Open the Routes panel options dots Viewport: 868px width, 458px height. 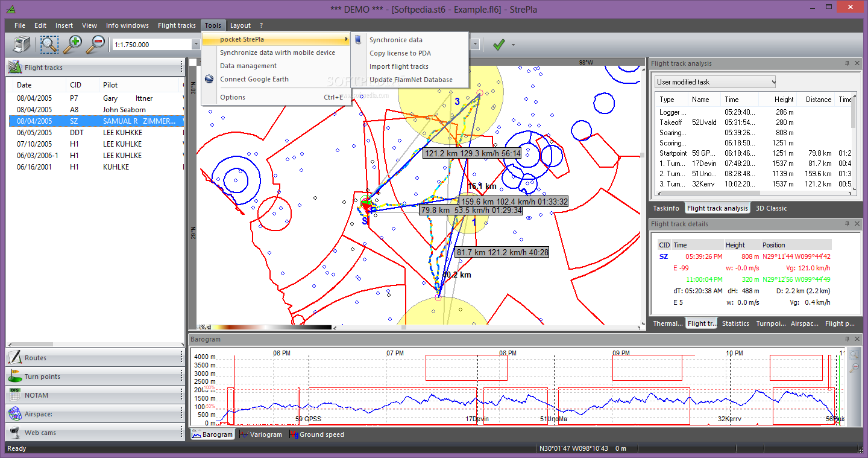(181, 358)
